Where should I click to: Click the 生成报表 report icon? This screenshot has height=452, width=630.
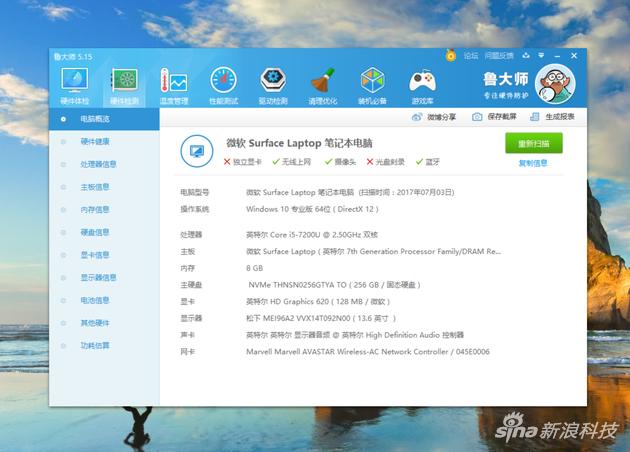pyautogui.click(x=534, y=117)
